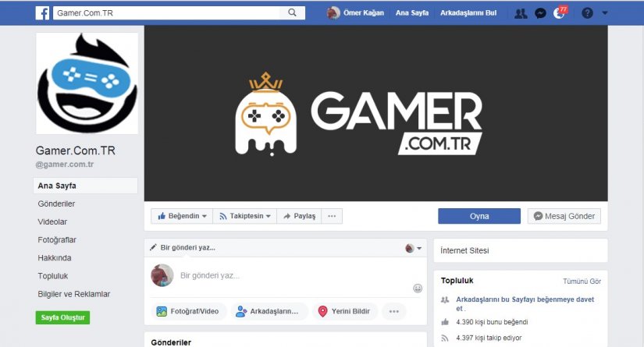
Task: Click the Gamer.Com.TR page name
Action: [76, 150]
